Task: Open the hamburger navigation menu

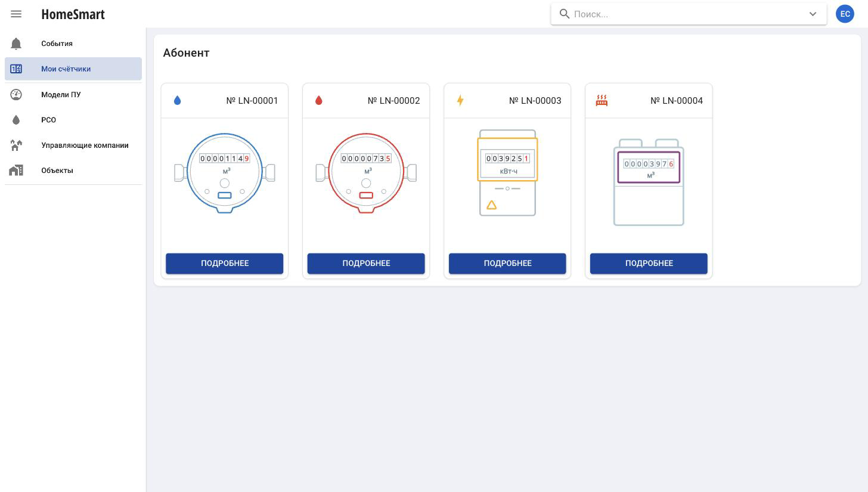Action: pos(16,14)
